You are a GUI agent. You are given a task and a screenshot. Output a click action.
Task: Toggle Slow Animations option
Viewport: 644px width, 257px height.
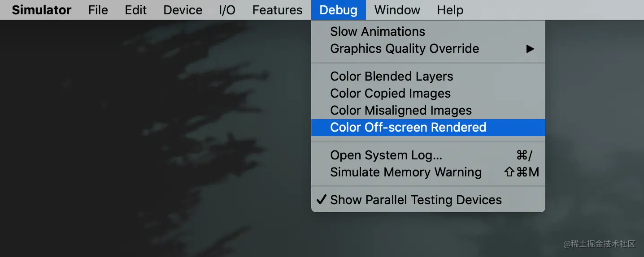pyautogui.click(x=428, y=31)
